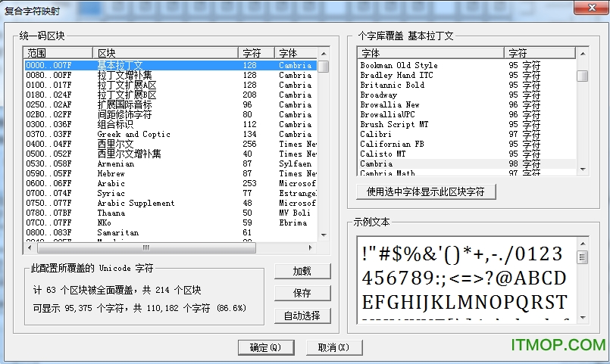Select row 02B0..02FF 间距修饰字符
The height and width of the screenshot is (364, 610).
click(x=170, y=114)
